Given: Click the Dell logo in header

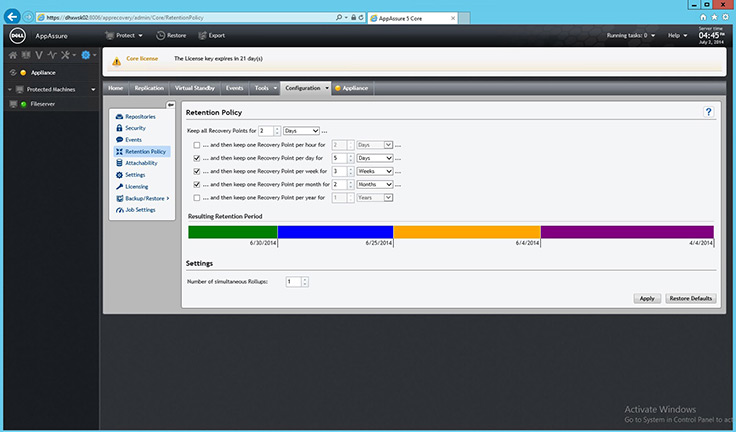Looking at the screenshot, I should pyautogui.click(x=17, y=36).
